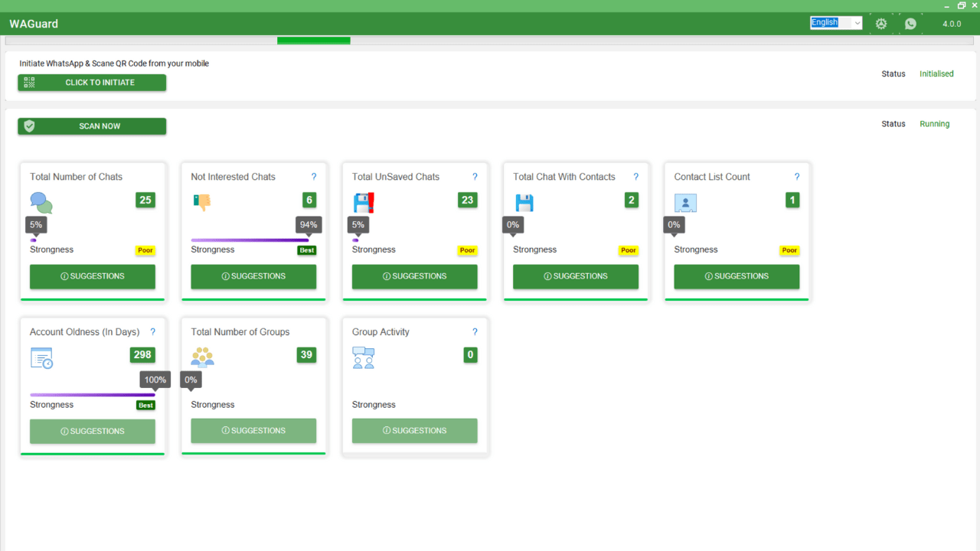Click the top green progress bar
This screenshot has height=551, width=980.
pyautogui.click(x=314, y=41)
